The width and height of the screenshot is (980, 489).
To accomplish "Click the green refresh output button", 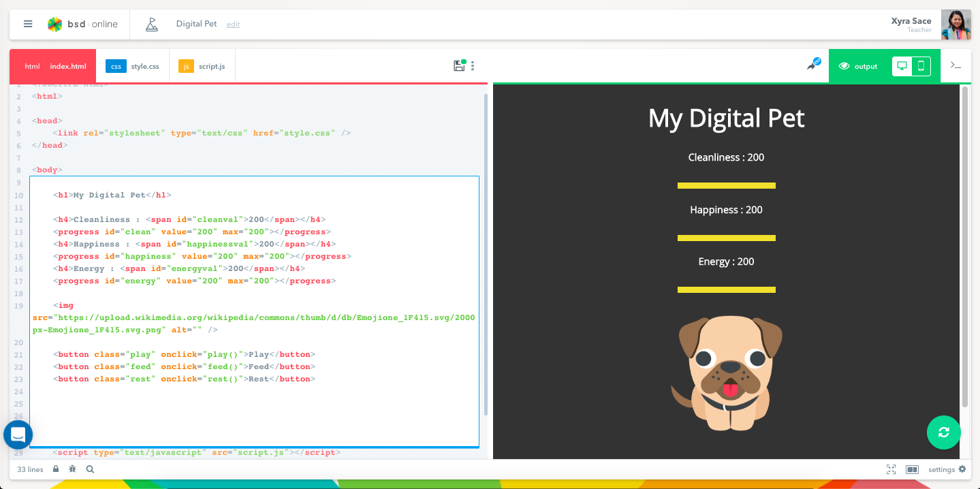I will pos(943,432).
